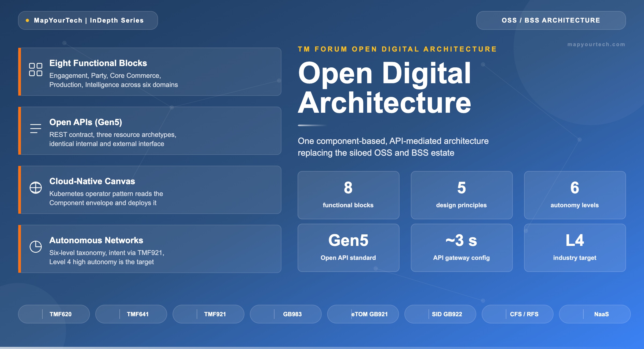The width and height of the screenshot is (644, 349).
Task: Select the TMF921 tag pill
Action: [208, 314]
